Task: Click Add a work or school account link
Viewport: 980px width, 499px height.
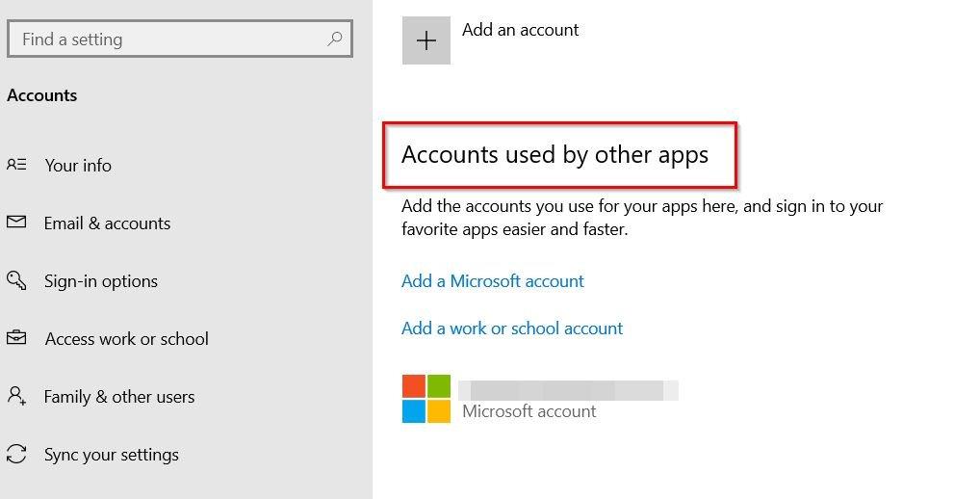Action: coord(512,328)
